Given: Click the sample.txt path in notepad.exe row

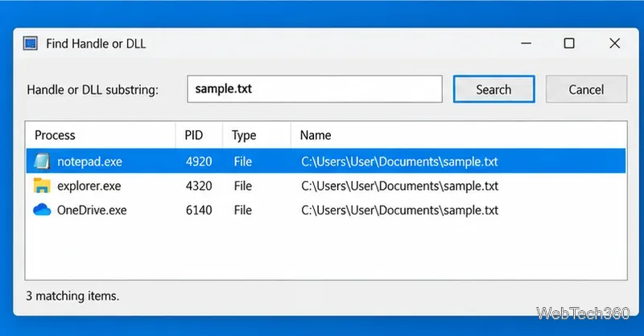Looking at the screenshot, I should point(399,162).
